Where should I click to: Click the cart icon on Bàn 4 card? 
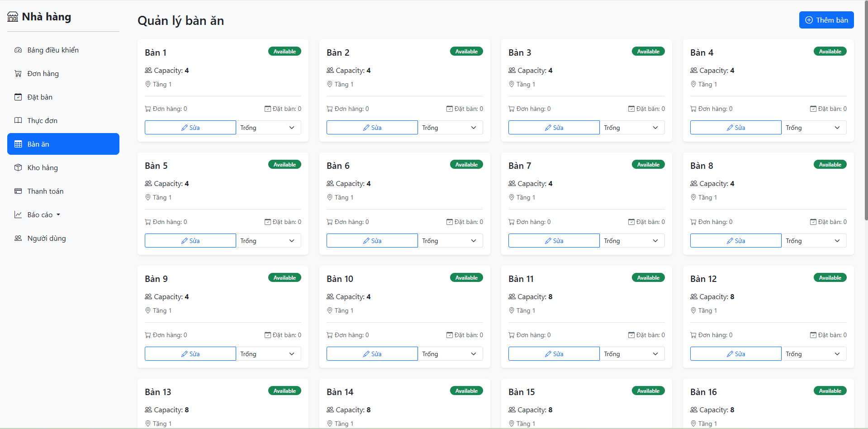(x=693, y=109)
